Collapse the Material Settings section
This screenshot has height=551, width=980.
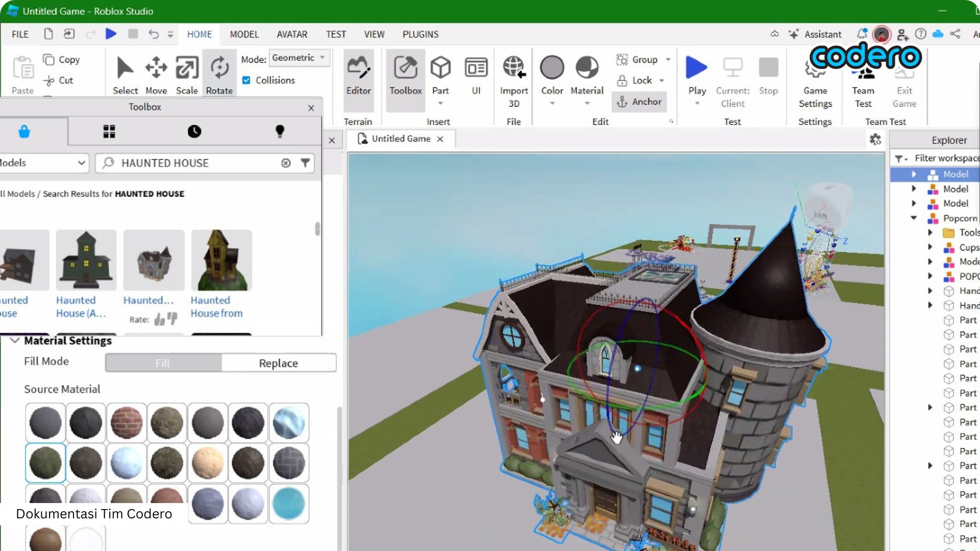(15, 340)
